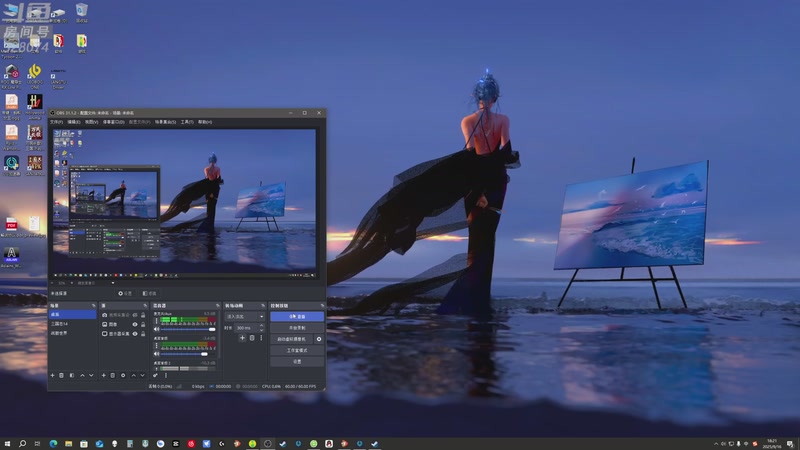Toggle lock on video capture device source
The image size is (800, 450).
click(x=143, y=315)
